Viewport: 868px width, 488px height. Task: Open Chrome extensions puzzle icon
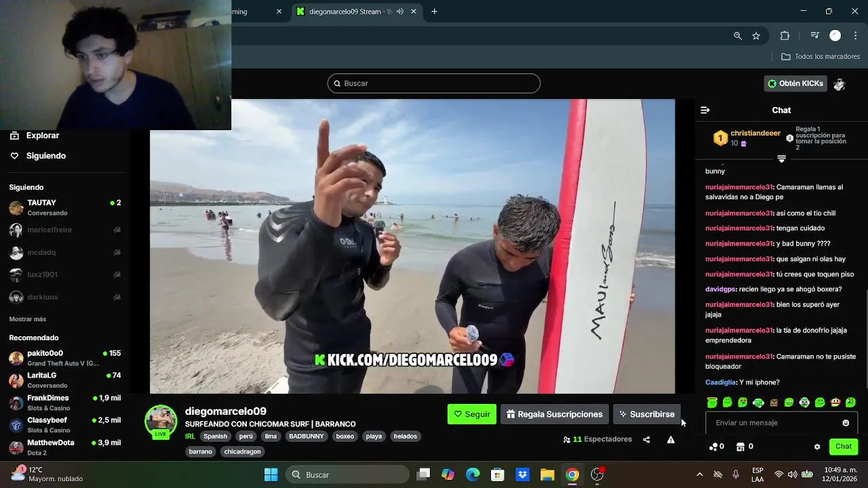point(785,36)
